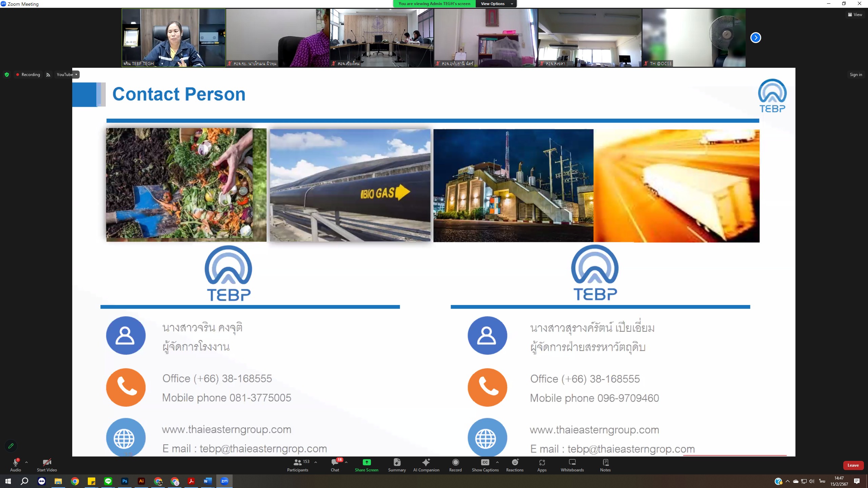
Task: Open the Windows Start menu
Action: click(8, 481)
